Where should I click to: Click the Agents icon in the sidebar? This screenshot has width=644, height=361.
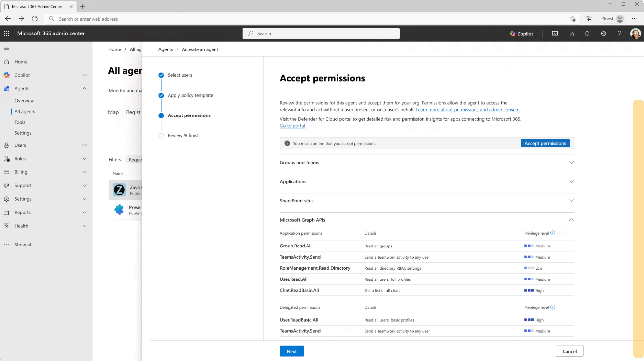pos(7,89)
